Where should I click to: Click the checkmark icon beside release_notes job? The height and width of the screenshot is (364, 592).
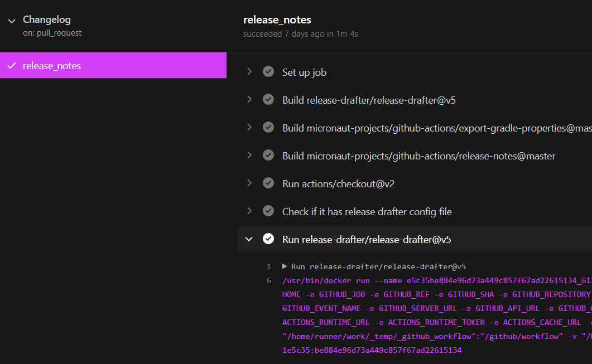(12, 65)
